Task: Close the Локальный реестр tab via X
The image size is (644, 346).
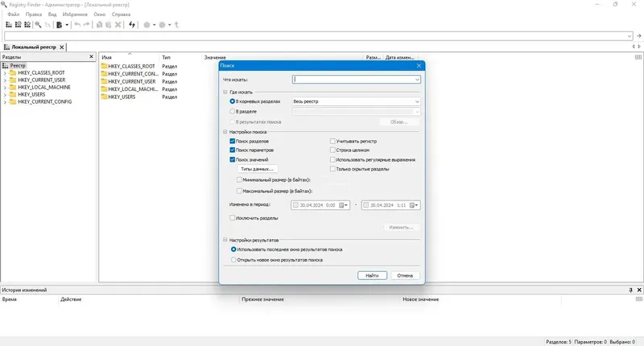Action: [62, 47]
